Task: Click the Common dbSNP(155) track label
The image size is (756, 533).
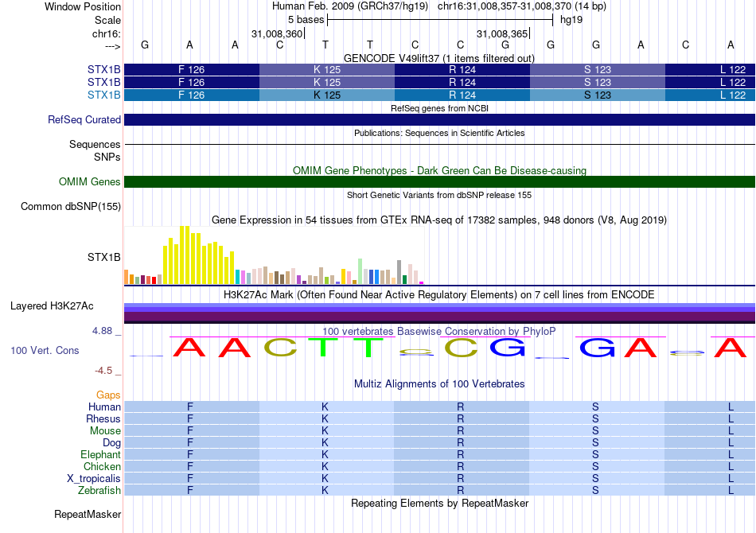Action: [71, 206]
